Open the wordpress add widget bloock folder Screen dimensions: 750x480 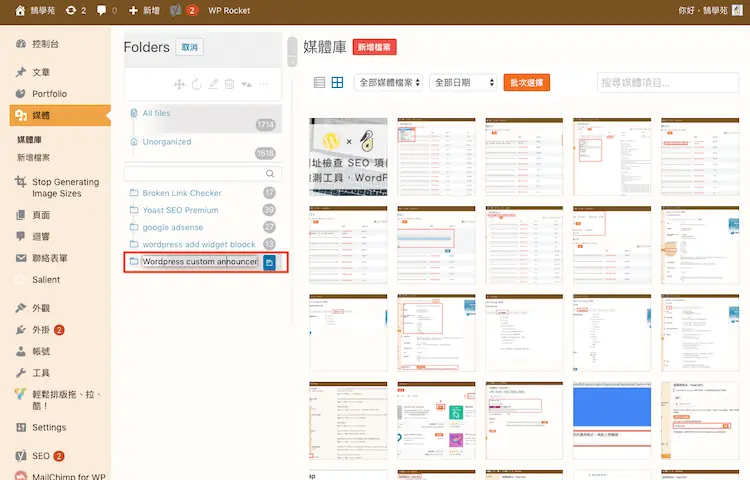pyautogui.click(x=199, y=245)
